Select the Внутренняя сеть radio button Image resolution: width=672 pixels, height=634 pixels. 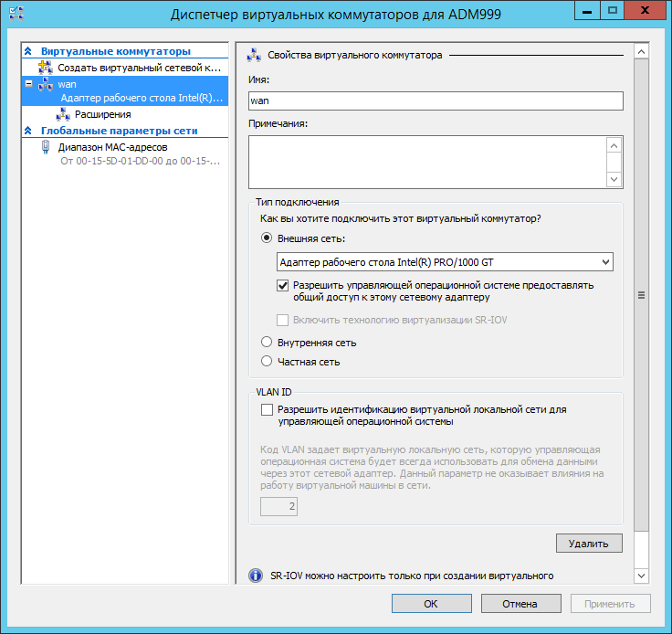tap(267, 342)
